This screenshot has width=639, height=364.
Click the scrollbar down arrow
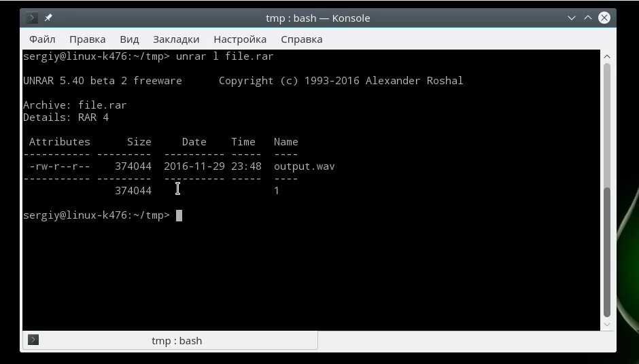tap(607, 325)
